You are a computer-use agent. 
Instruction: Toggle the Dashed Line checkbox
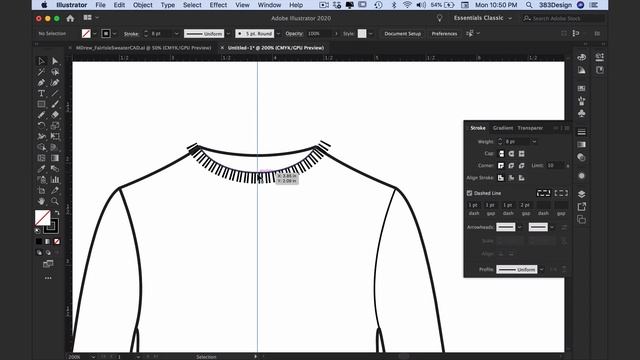click(469, 193)
